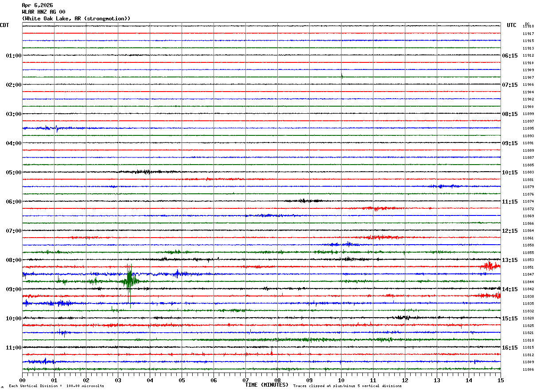Click the "Traces clipped at plus/minus 5 vertical divisions" note
Viewport: 536px width, 392px height.
pyautogui.click(x=347, y=386)
